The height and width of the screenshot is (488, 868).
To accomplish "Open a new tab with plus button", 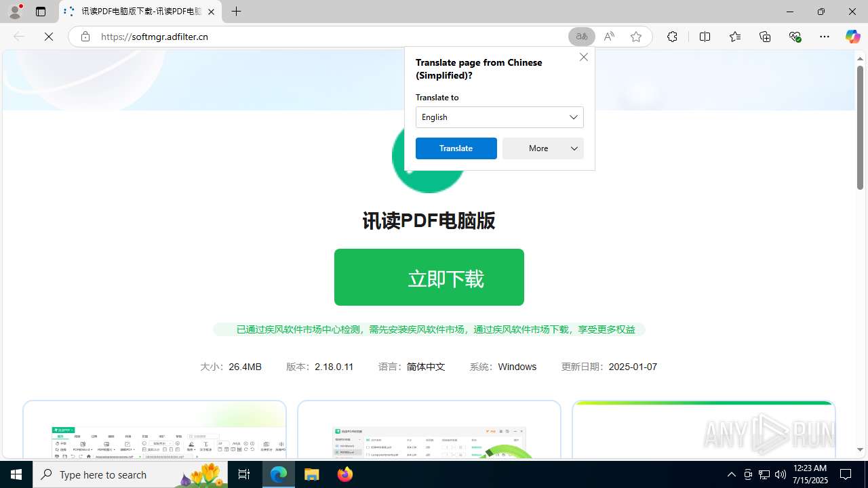I will point(236,12).
